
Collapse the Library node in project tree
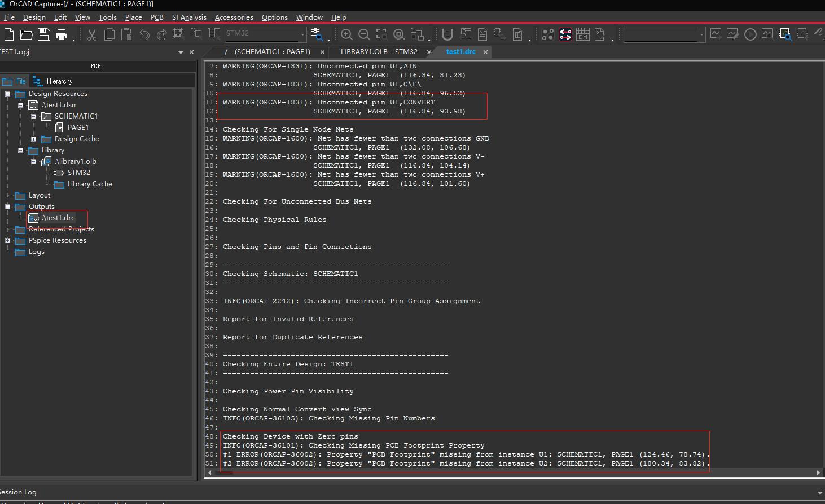pos(21,150)
